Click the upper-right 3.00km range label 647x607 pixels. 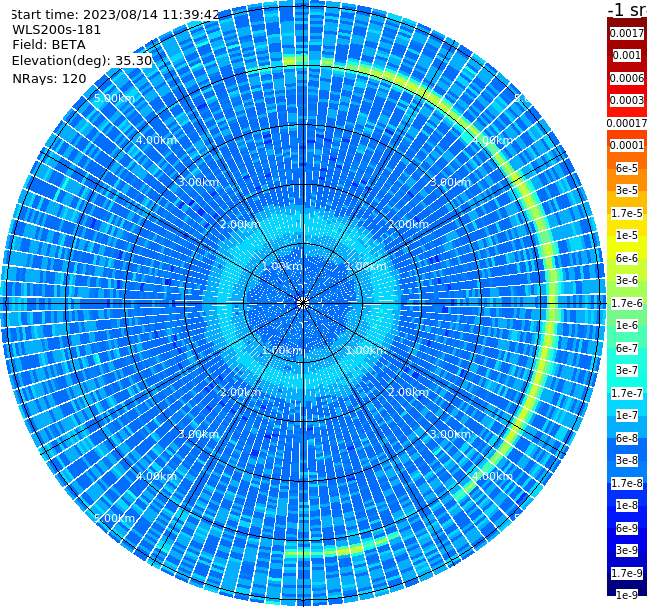pos(450,182)
